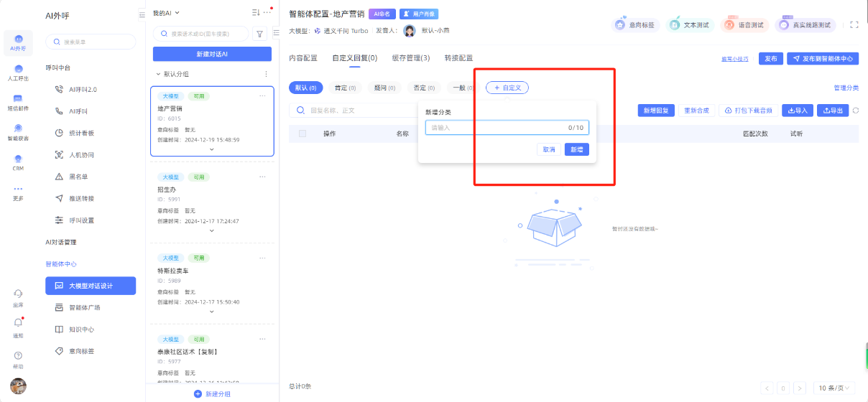
Task: Click the 坐席 headset icon
Action: (18, 293)
